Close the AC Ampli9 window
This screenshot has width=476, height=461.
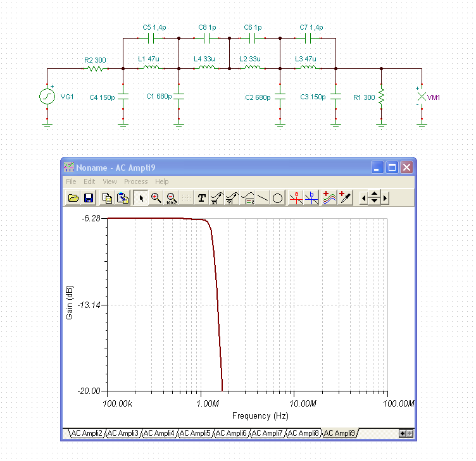(x=406, y=168)
